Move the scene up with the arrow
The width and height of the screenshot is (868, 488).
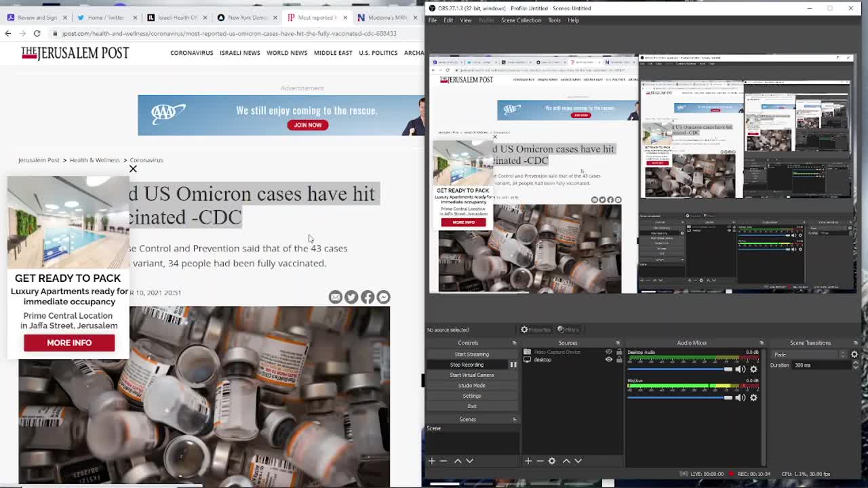(x=458, y=461)
